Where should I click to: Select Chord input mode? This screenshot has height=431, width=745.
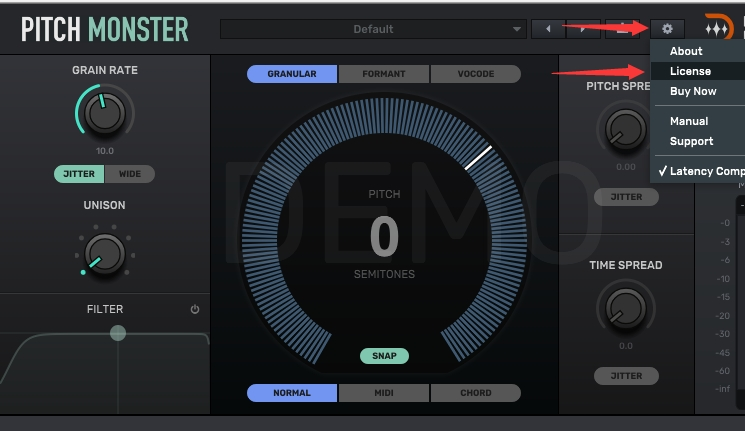(476, 393)
